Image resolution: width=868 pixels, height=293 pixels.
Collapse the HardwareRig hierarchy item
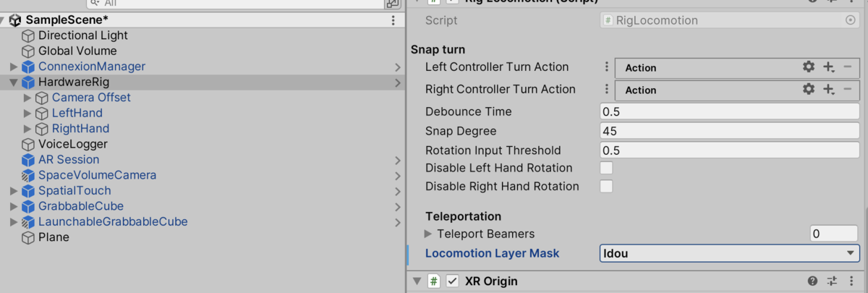(x=13, y=82)
